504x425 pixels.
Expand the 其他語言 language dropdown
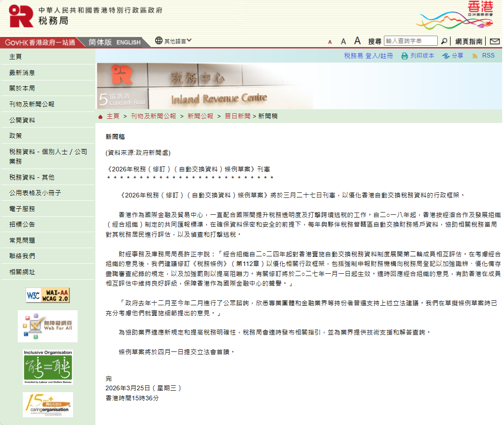point(175,40)
